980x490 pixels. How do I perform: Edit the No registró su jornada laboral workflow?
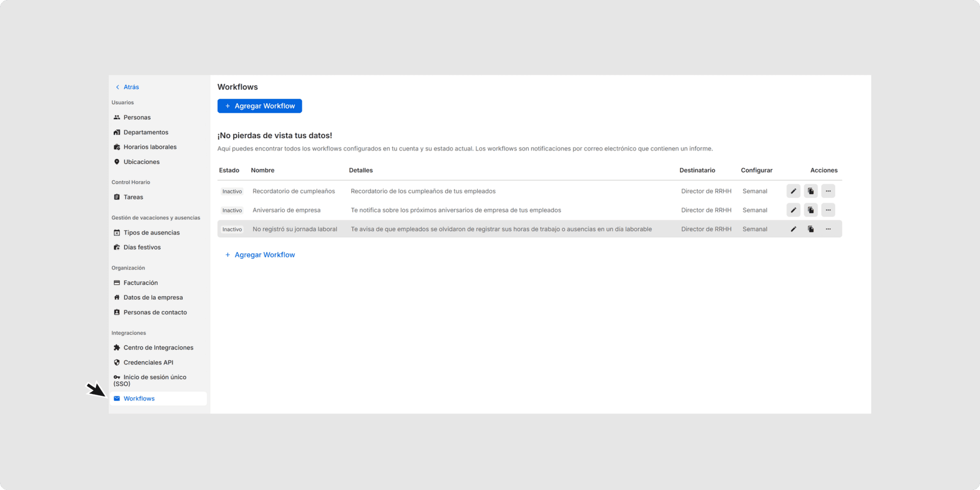[x=793, y=229]
